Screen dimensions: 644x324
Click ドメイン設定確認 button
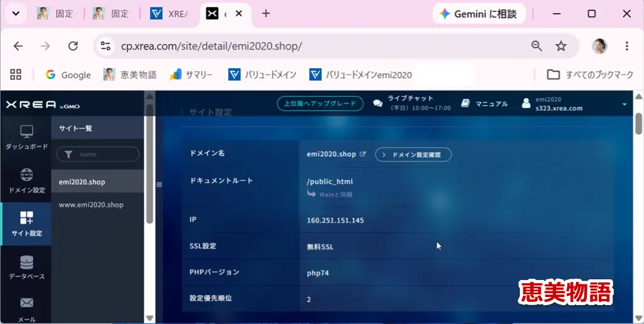[413, 155]
